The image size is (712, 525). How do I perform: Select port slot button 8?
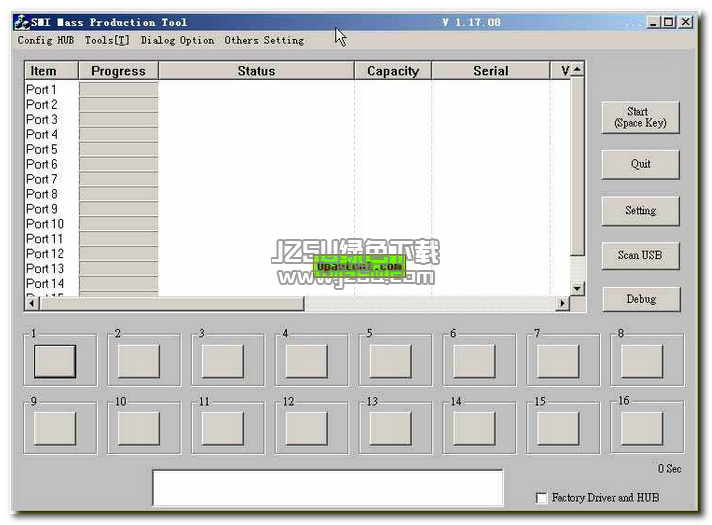(642, 361)
